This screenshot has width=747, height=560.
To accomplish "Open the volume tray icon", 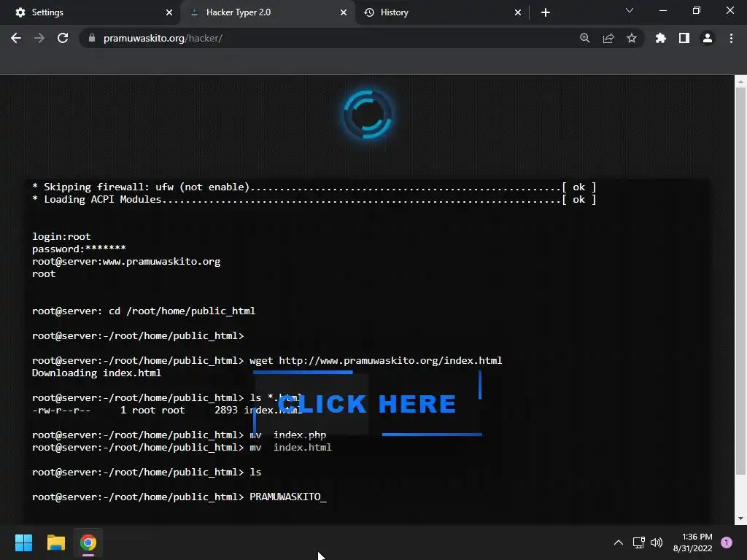I will pos(657,542).
